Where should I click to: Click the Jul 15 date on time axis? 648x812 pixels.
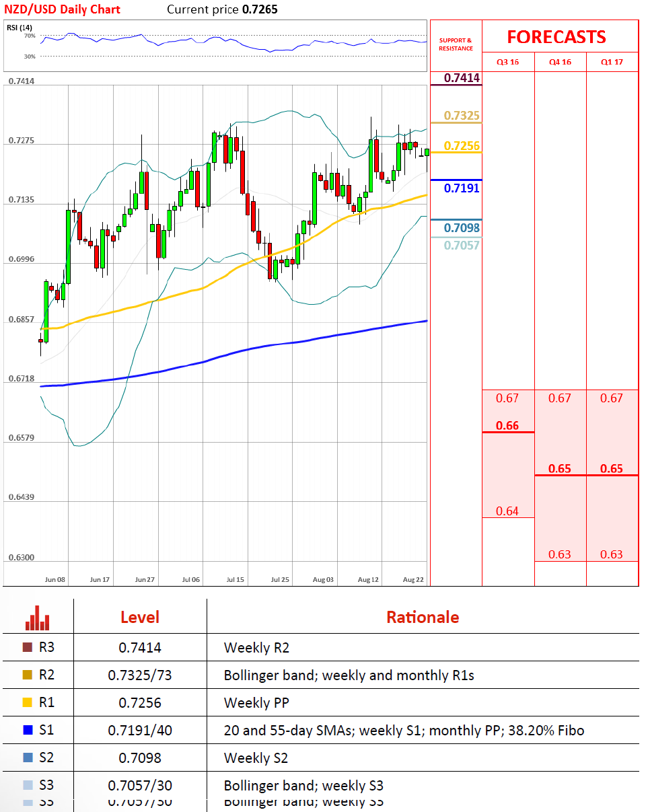[236, 579]
